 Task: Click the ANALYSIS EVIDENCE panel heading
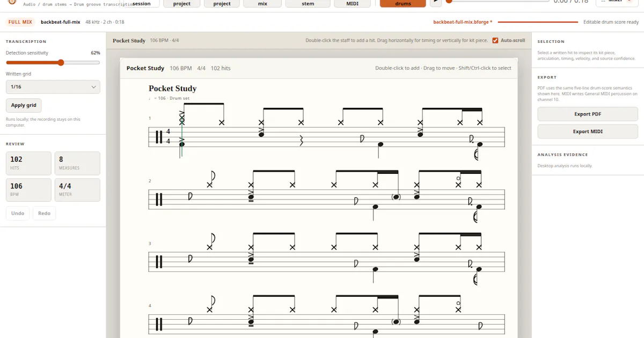tap(562, 155)
